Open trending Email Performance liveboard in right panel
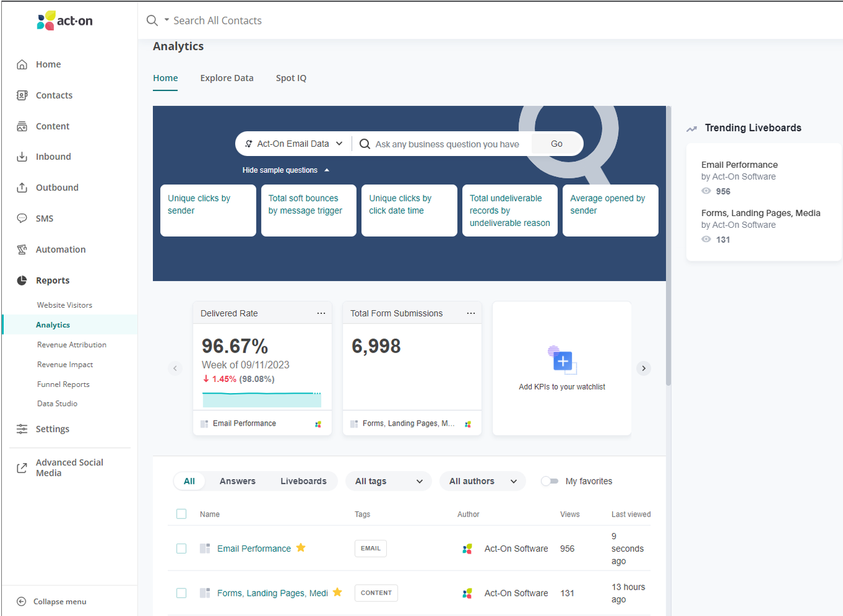This screenshot has width=843, height=616. [x=739, y=165]
